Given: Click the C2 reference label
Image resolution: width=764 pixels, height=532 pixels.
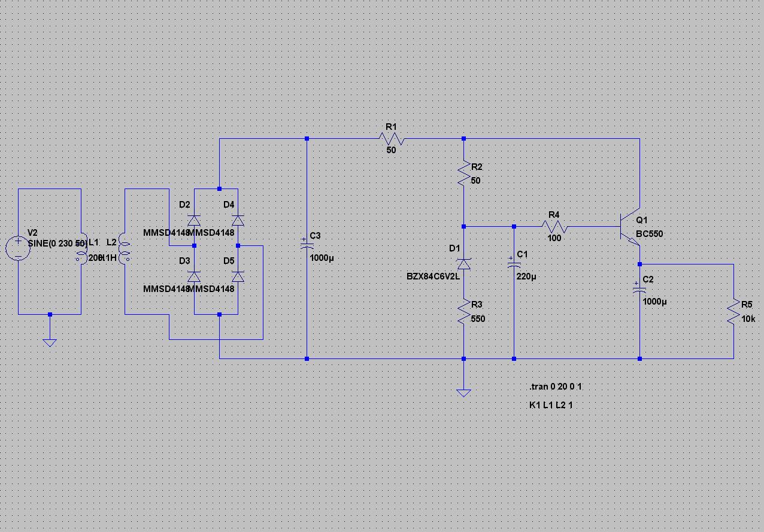Looking at the screenshot, I should [x=648, y=279].
